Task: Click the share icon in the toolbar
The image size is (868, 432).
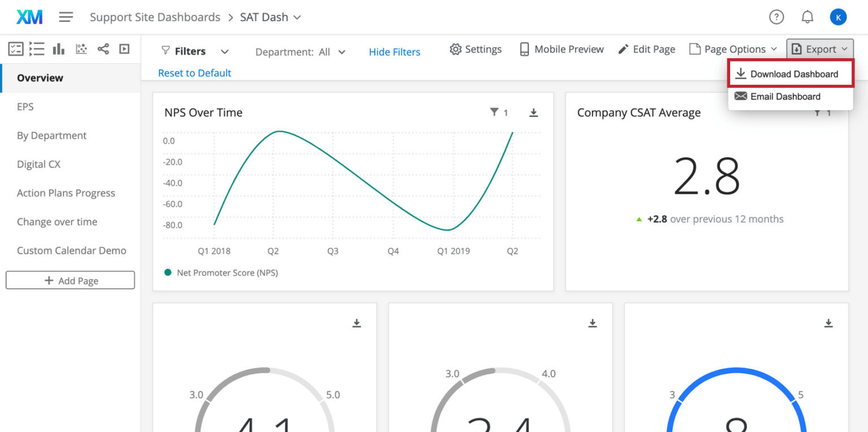Action: (103, 49)
